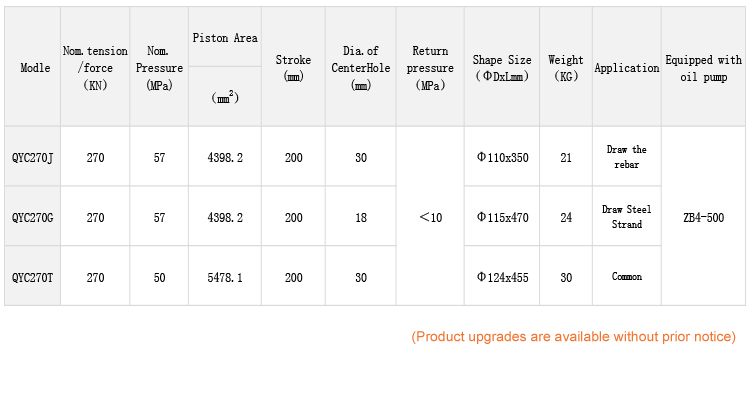
Task: Select the QYC270G model row header
Action: click(33, 216)
